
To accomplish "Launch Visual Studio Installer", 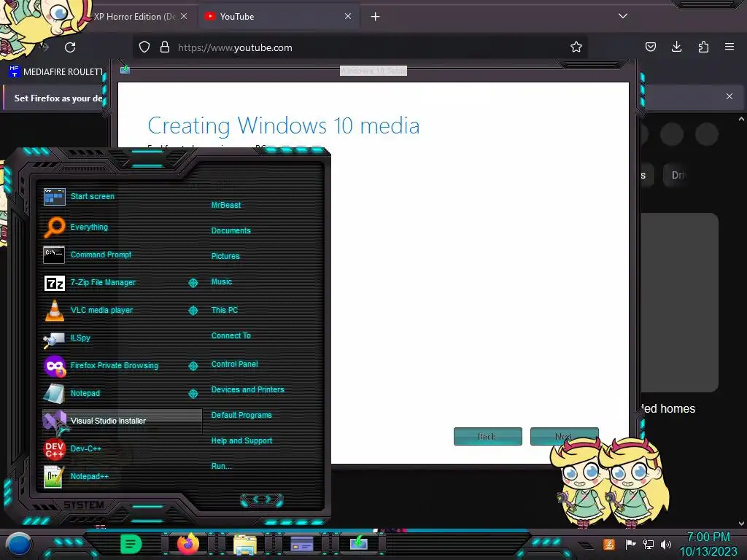I will pyautogui.click(x=122, y=421).
